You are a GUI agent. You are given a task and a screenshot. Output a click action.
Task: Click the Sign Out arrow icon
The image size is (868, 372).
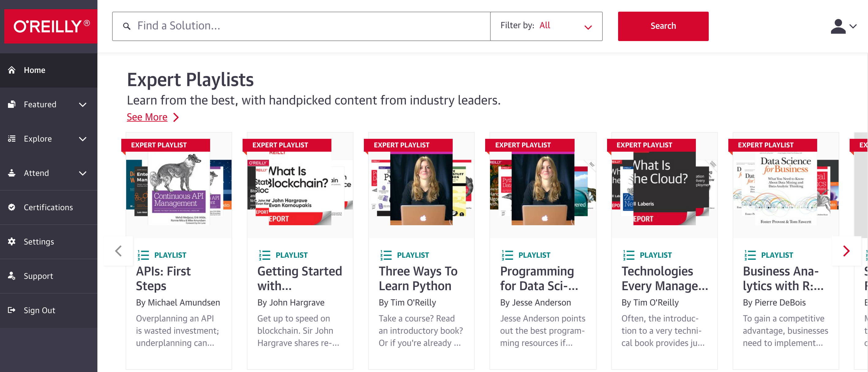click(12, 310)
